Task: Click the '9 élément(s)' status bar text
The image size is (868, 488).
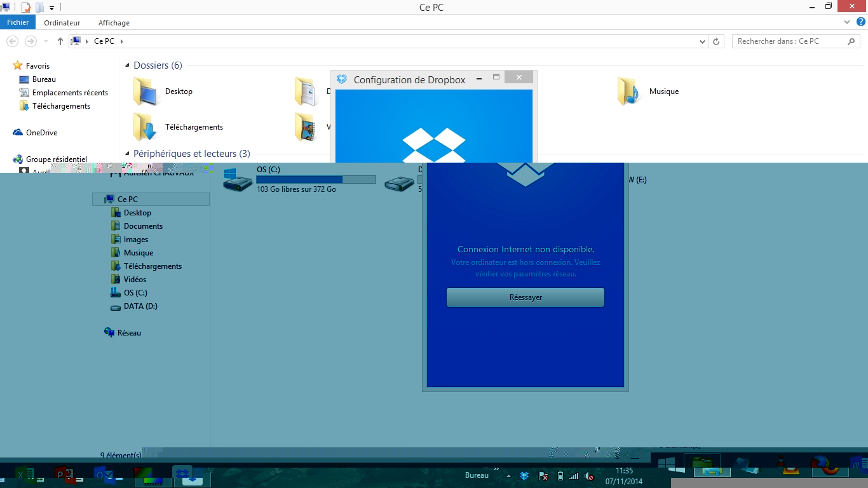Action: coord(121,455)
